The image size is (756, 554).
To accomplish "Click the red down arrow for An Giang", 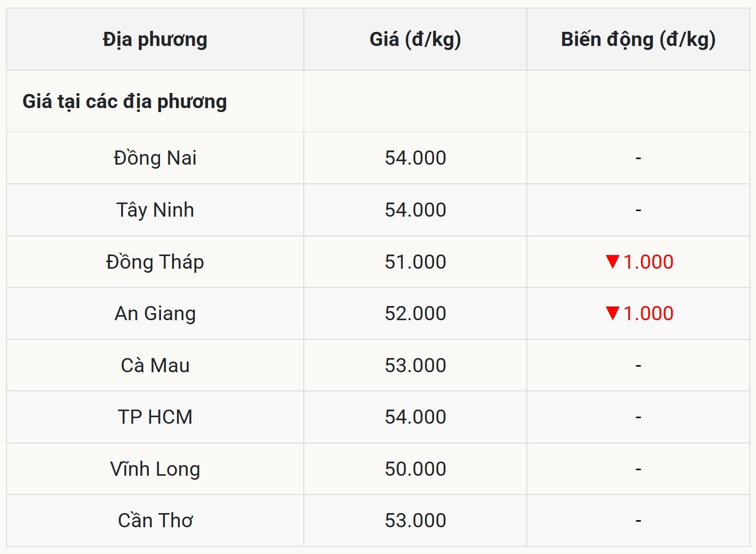I will tap(612, 313).
